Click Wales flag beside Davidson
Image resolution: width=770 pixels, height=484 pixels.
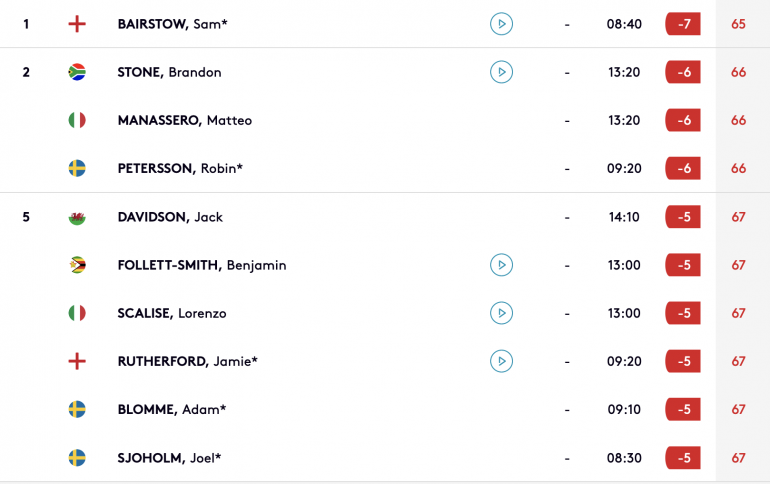pos(77,217)
